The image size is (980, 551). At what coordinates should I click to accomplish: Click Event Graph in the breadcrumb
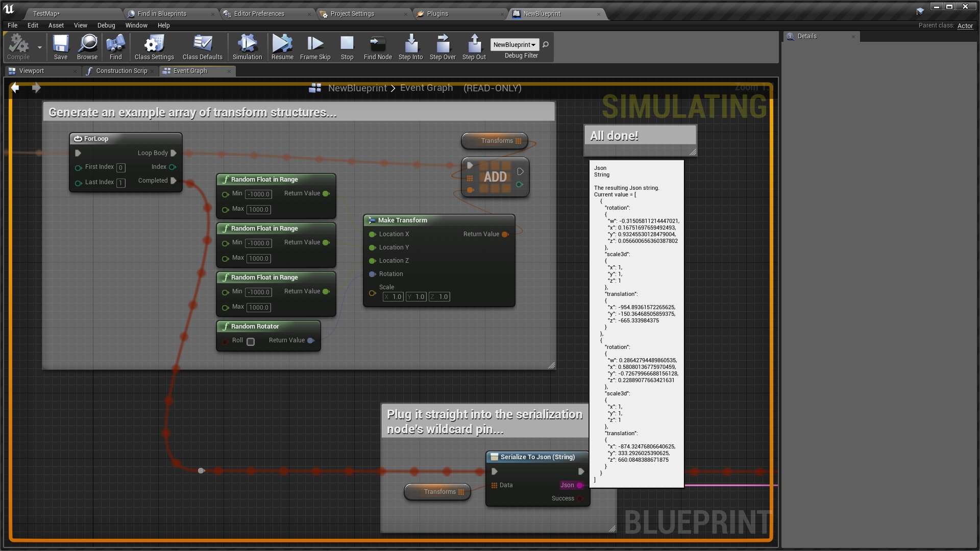(x=426, y=88)
